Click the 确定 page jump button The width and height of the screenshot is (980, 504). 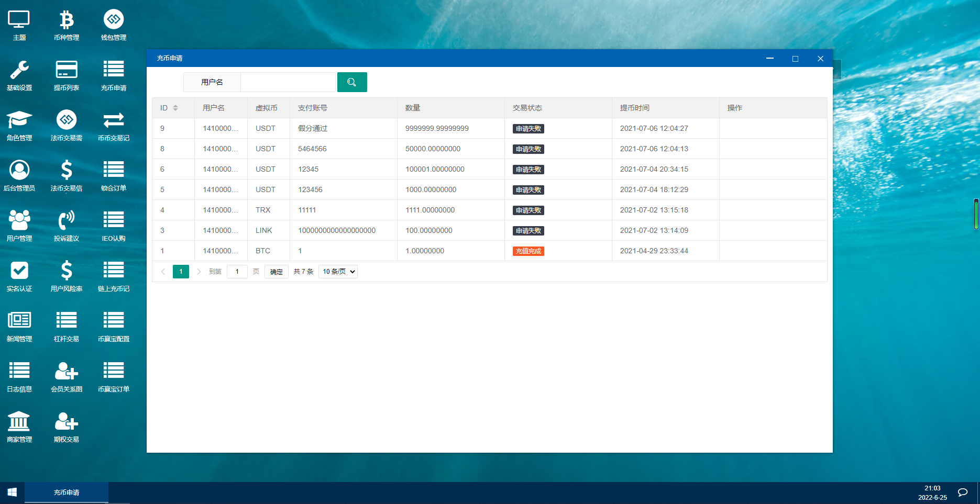277,272
